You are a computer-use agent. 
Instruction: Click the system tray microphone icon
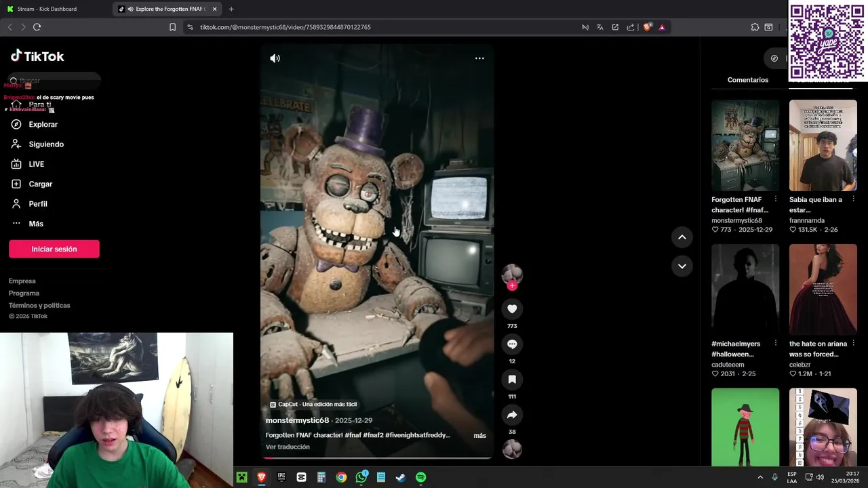(774, 478)
